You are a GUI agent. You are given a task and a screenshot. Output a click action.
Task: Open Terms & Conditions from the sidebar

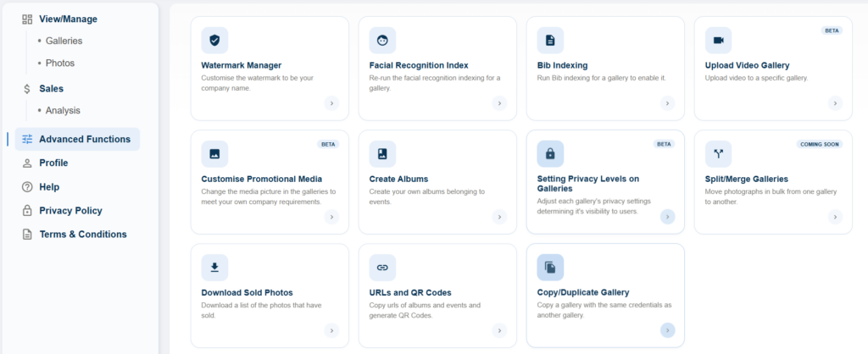pos(83,235)
